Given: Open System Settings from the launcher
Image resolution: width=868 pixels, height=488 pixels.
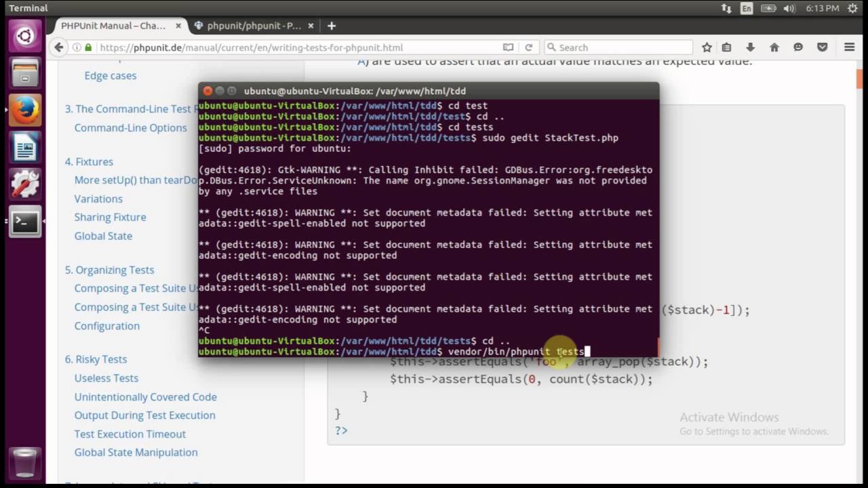Looking at the screenshot, I should point(25,184).
